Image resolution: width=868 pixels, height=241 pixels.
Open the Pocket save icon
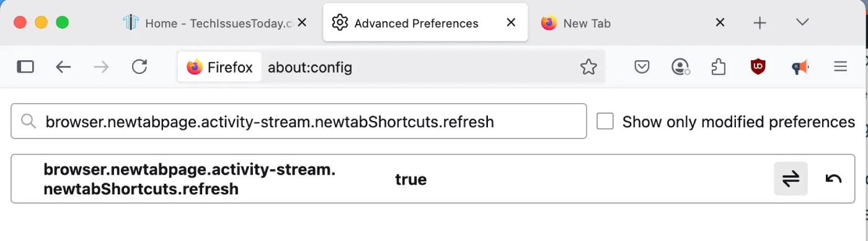tap(642, 67)
